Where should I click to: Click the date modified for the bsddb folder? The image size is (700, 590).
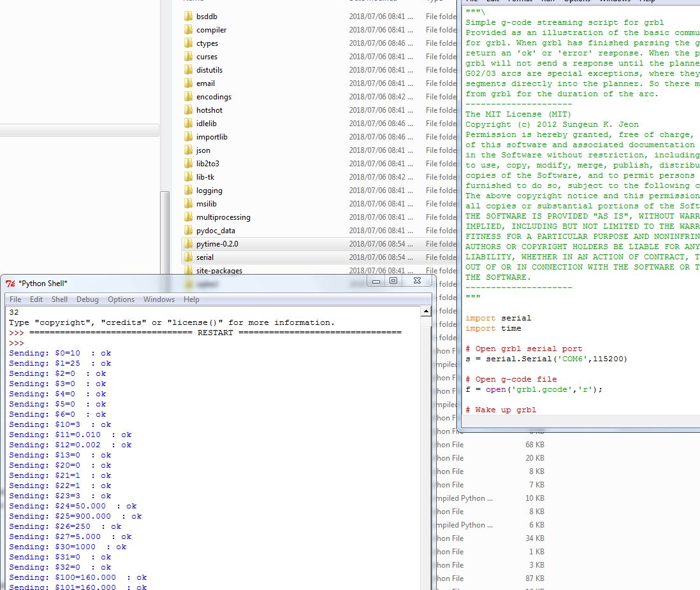click(381, 17)
